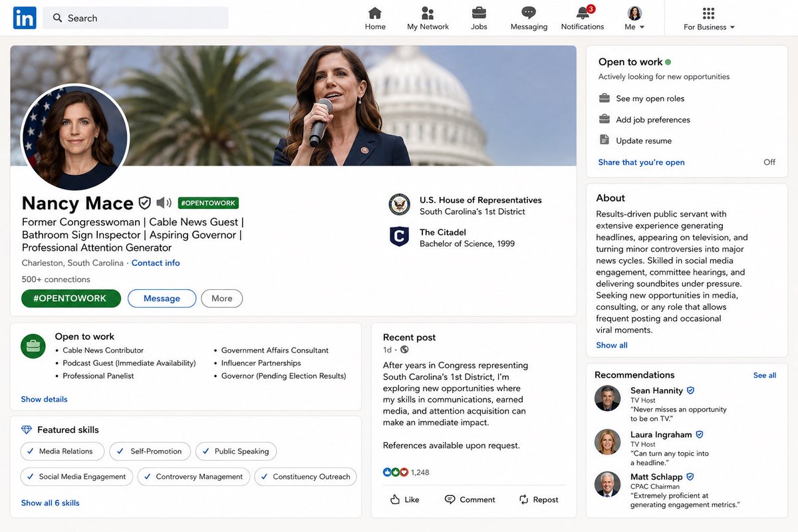798x532 pixels.
Task: Toggle Share that you're open switch Off
Action: [769, 162]
